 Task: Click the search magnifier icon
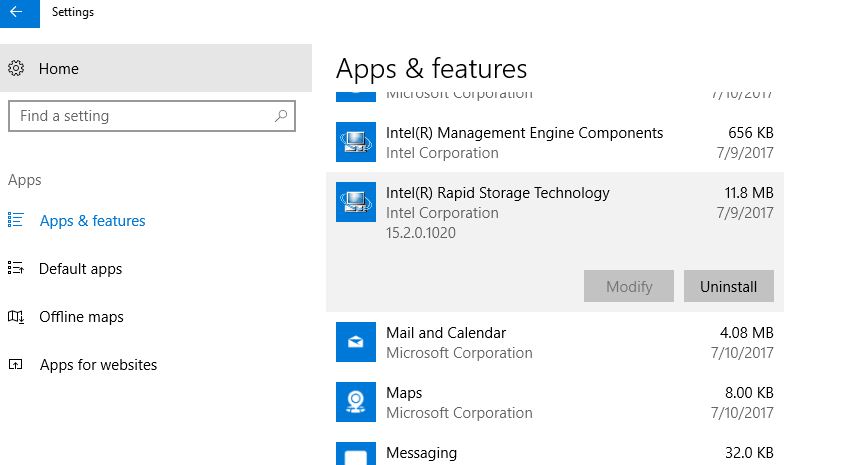point(282,116)
